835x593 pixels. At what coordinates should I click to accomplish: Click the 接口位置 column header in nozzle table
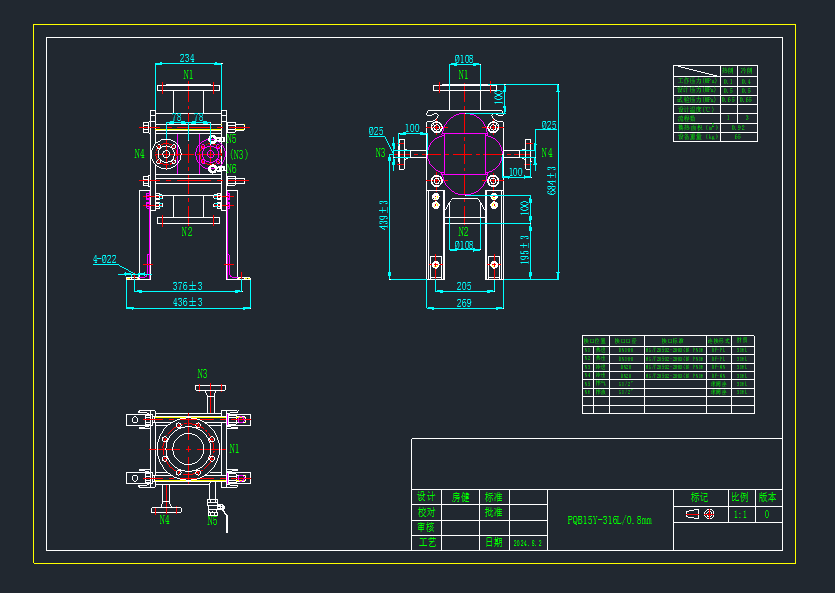click(x=595, y=341)
